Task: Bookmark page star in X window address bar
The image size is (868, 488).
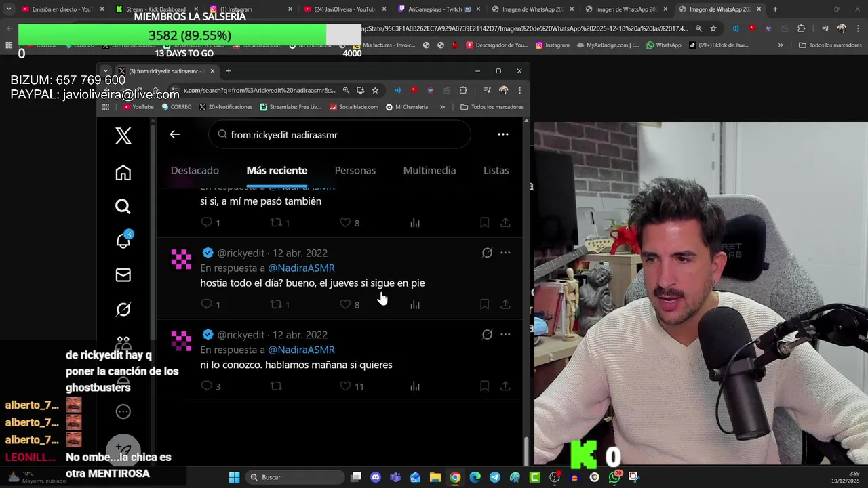Action: (375, 90)
